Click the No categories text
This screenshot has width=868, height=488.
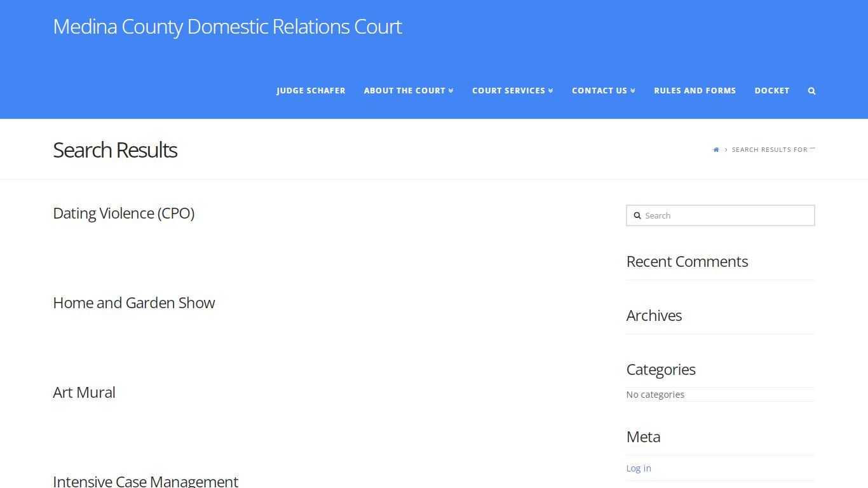655,395
